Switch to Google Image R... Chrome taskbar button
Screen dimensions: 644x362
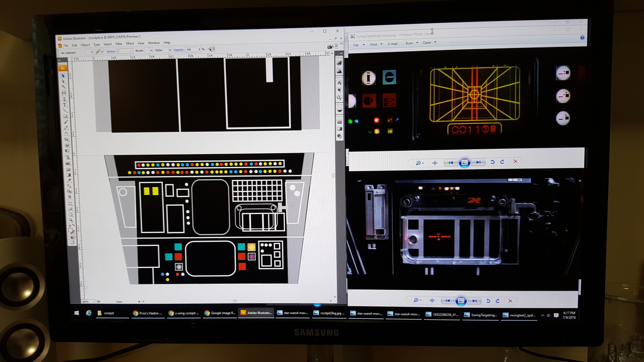click(220, 313)
